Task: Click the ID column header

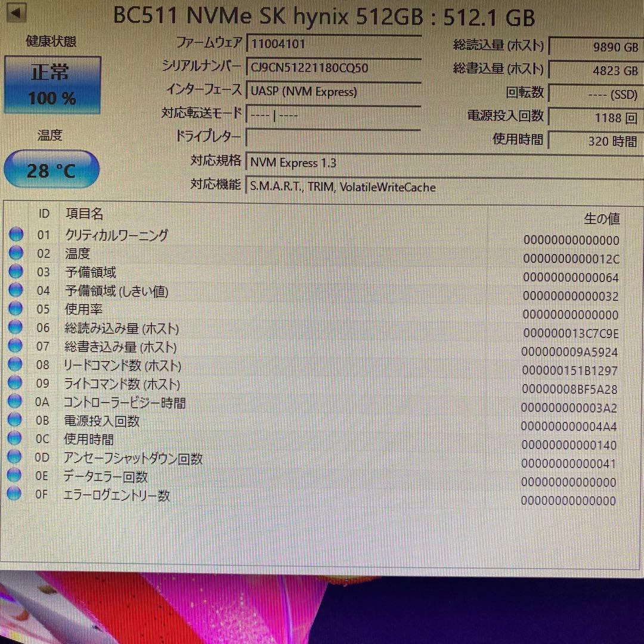Action: 44,213
